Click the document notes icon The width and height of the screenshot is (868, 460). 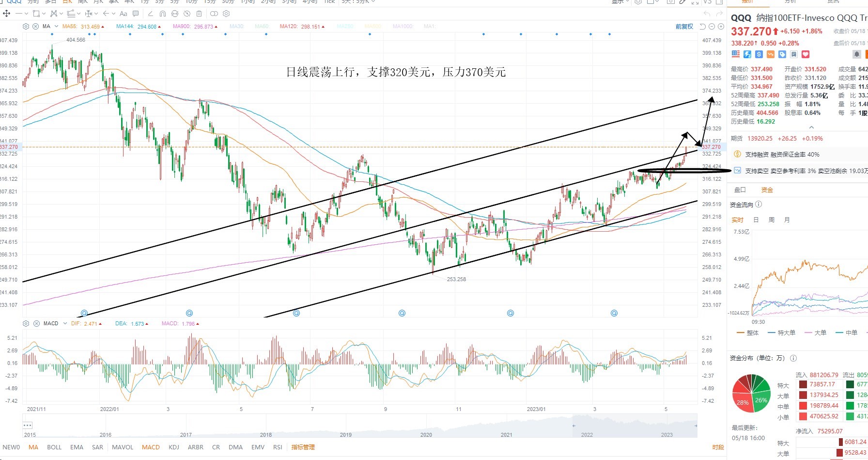click(794, 54)
